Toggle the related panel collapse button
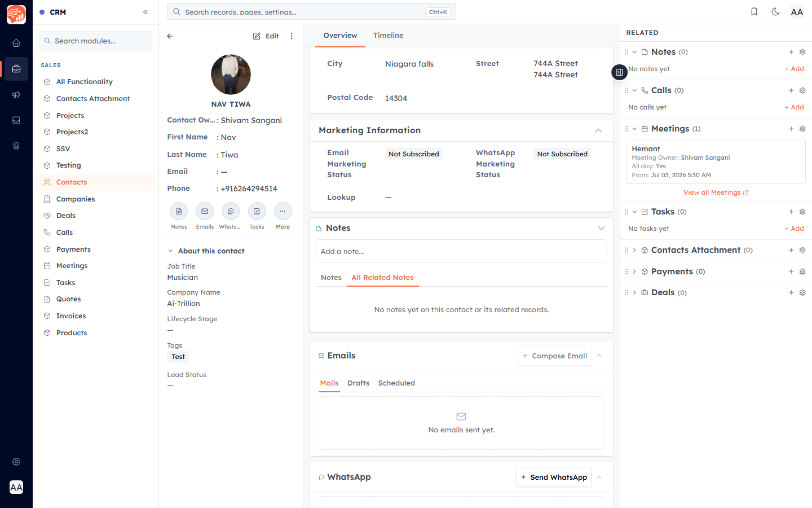The width and height of the screenshot is (812, 508). pyautogui.click(x=619, y=72)
